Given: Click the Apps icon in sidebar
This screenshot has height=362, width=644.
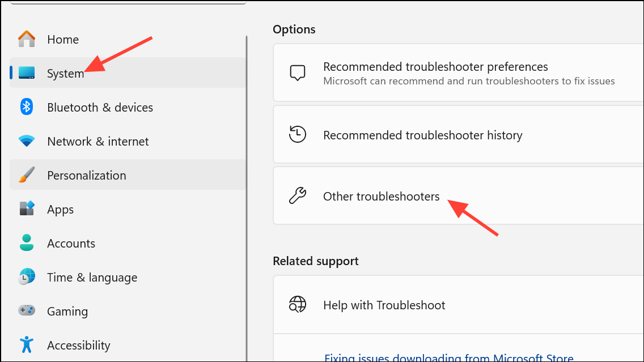Looking at the screenshot, I should point(27,209).
